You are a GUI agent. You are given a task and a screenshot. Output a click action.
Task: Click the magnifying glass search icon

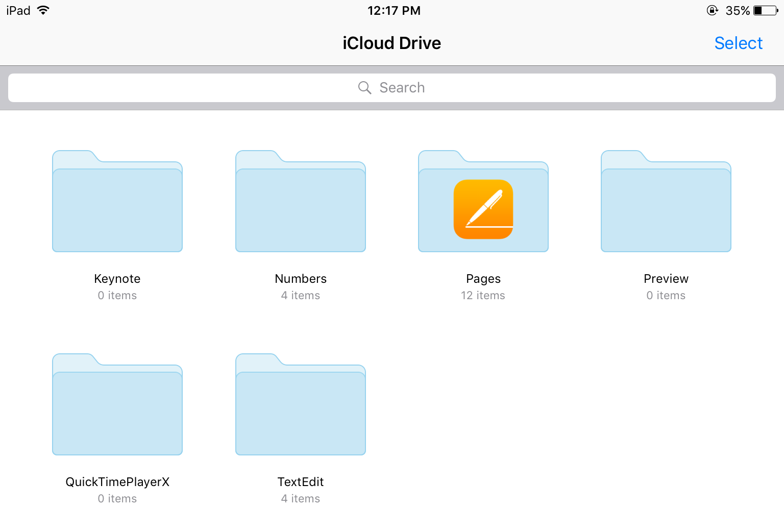click(x=364, y=87)
